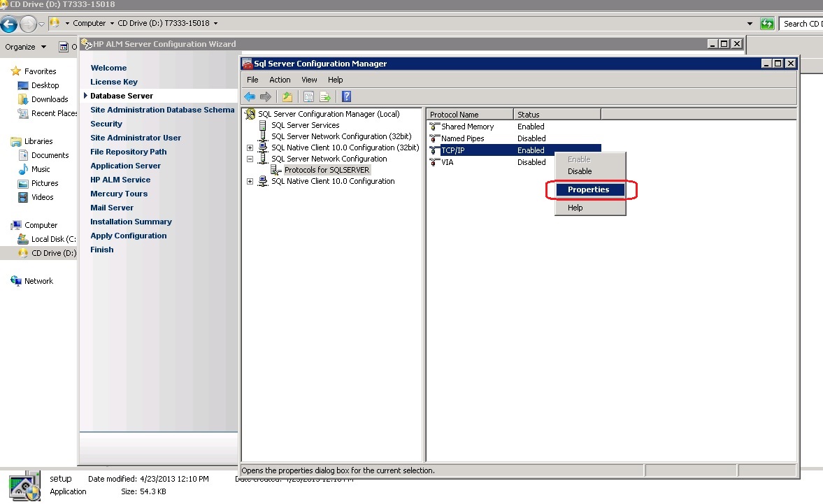Viewport: 823px width, 504px height.
Task: Expand SQL Native Client 10.0 Configuration (32bit) node
Action: (250, 148)
